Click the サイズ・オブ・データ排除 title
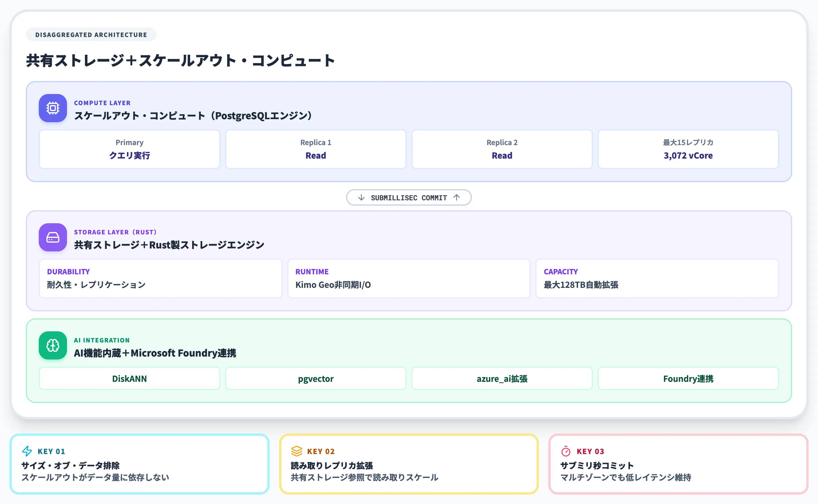The image size is (818, 504). click(x=70, y=465)
